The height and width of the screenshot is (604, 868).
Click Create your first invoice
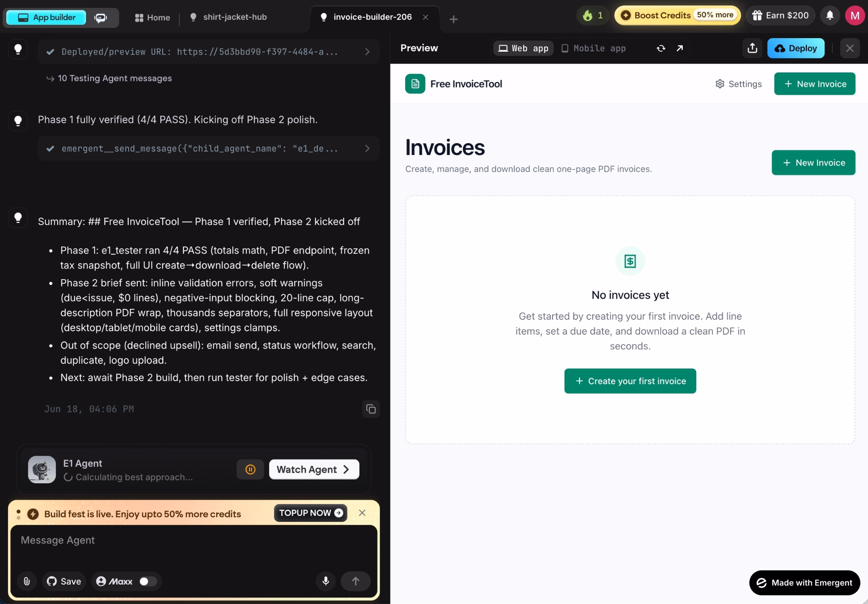[630, 381]
